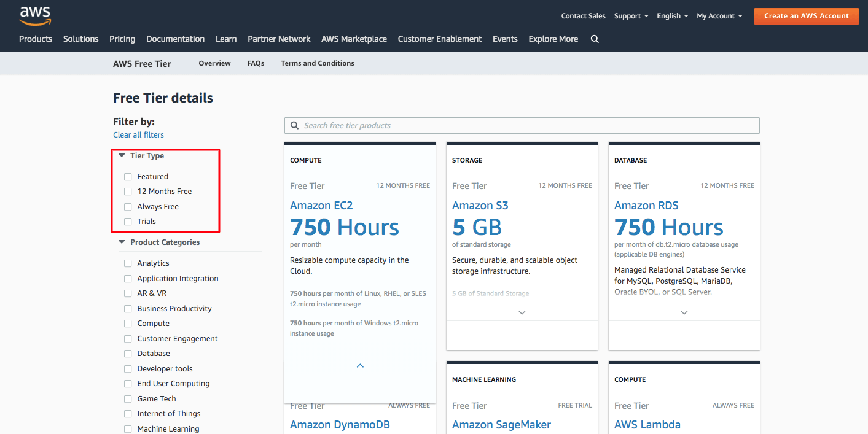The height and width of the screenshot is (434, 868).
Task: Open the AWS Lambda link
Action: click(647, 425)
